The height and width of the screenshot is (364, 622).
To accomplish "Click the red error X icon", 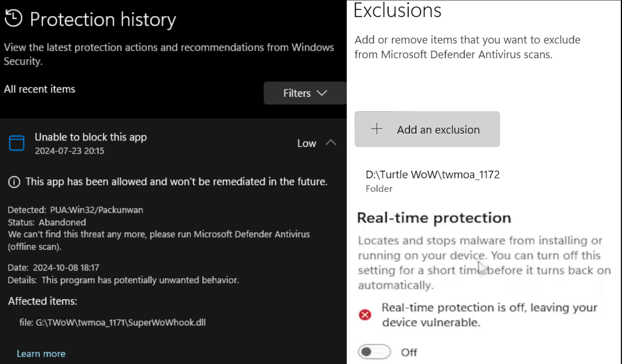I will point(365,315).
